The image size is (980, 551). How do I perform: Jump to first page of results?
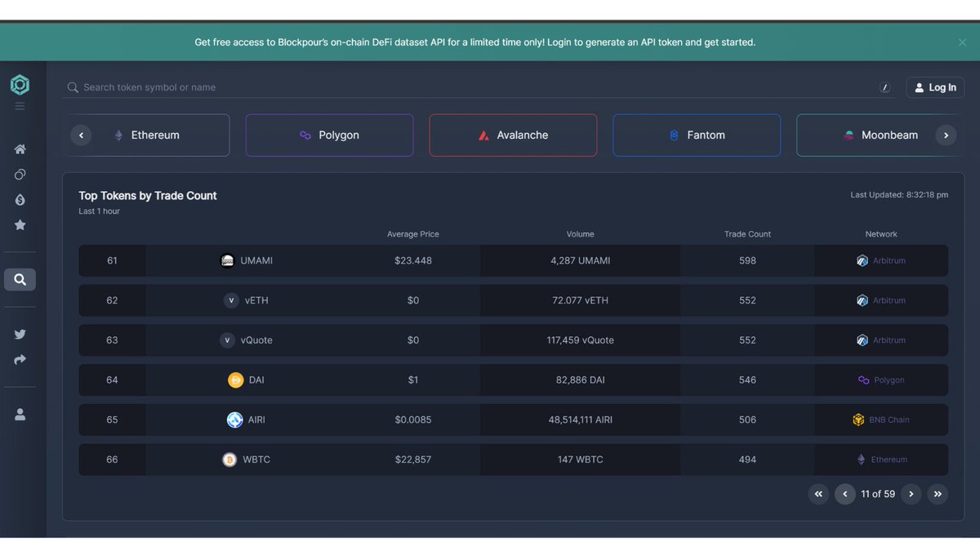pos(818,494)
